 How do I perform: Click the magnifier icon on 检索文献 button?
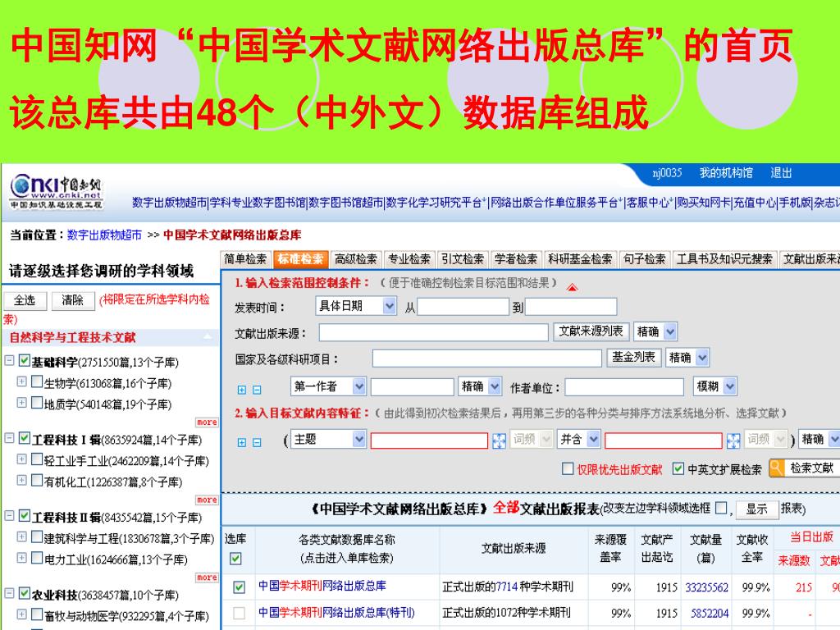[776, 468]
